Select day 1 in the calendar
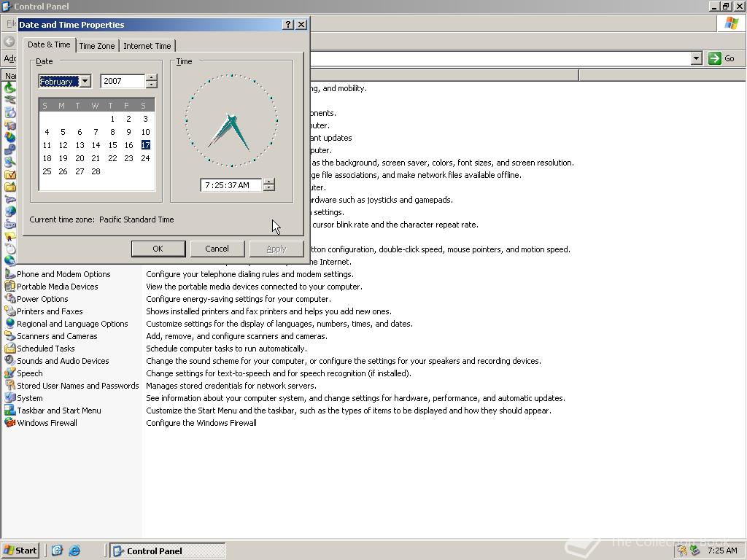This screenshot has width=747, height=560. pyautogui.click(x=112, y=119)
